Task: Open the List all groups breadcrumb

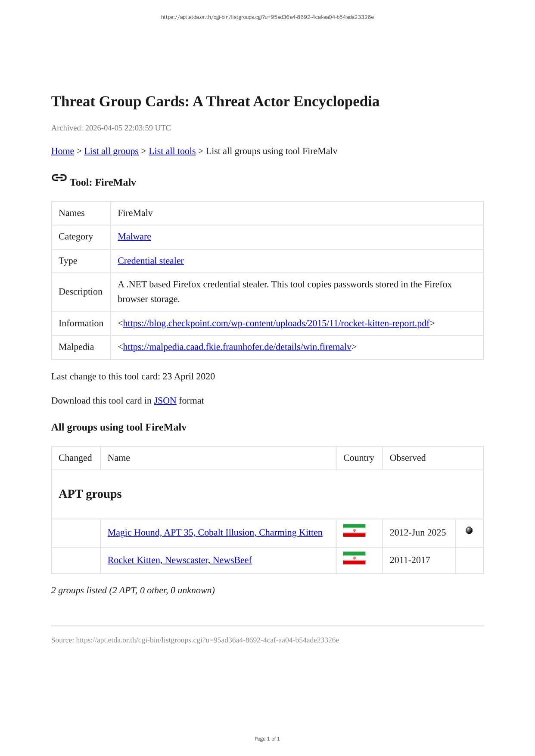Action: [x=111, y=151]
